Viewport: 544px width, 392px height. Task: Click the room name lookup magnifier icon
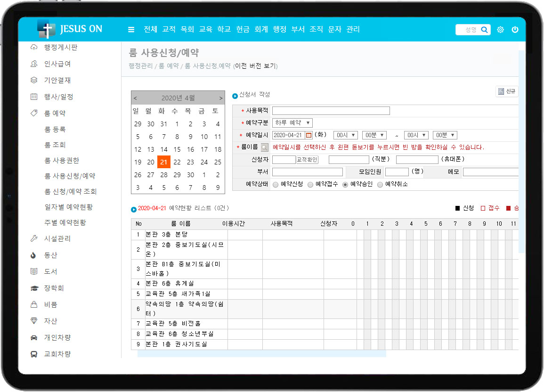click(265, 147)
